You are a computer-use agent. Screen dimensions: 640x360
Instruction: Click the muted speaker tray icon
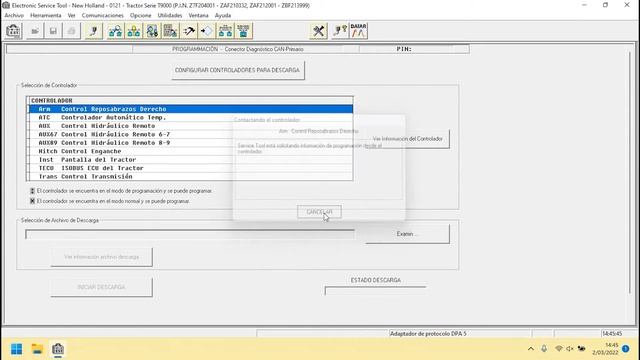pyautogui.click(x=570, y=349)
